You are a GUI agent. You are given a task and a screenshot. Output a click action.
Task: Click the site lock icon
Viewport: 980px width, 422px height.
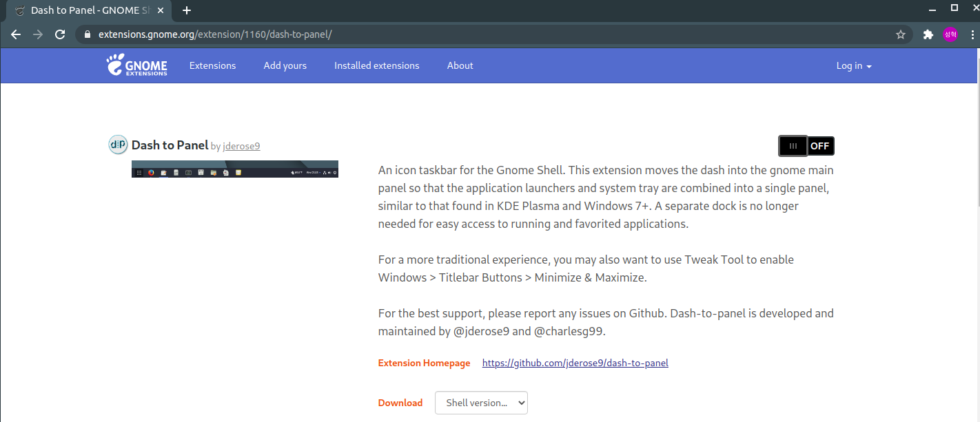(87, 34)
